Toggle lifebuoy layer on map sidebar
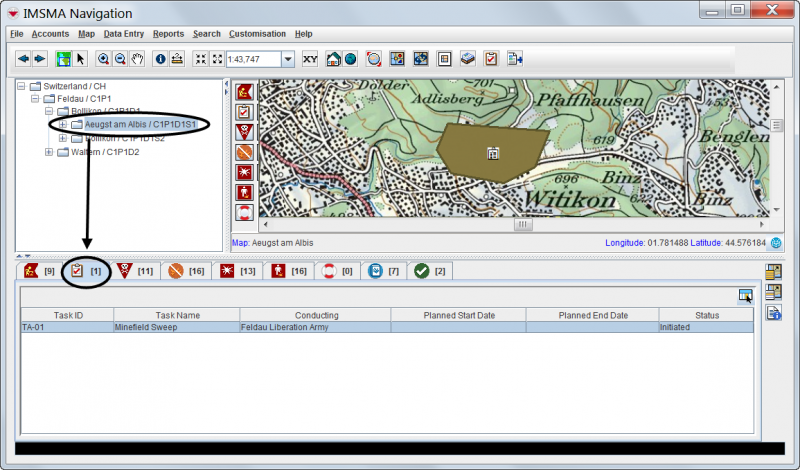 point(243,212)
